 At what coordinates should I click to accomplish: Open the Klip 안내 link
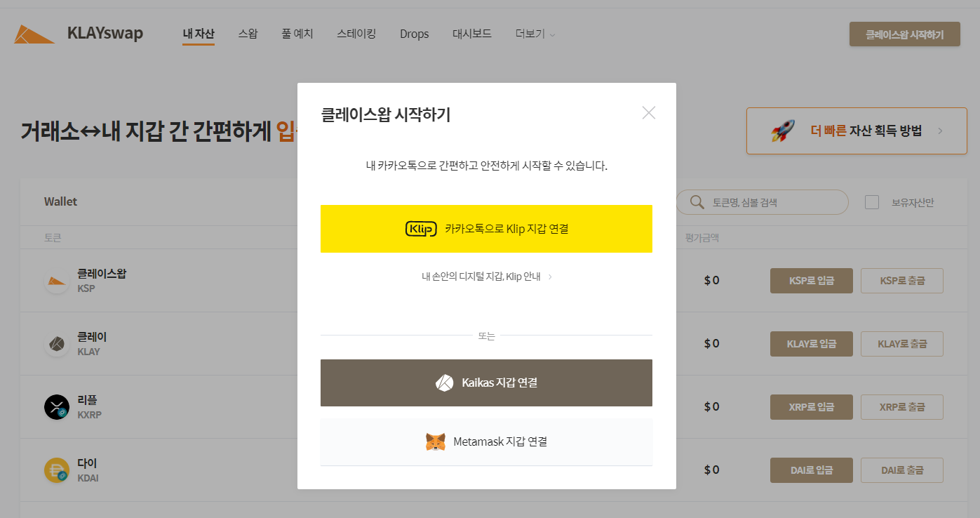[487, 277]
